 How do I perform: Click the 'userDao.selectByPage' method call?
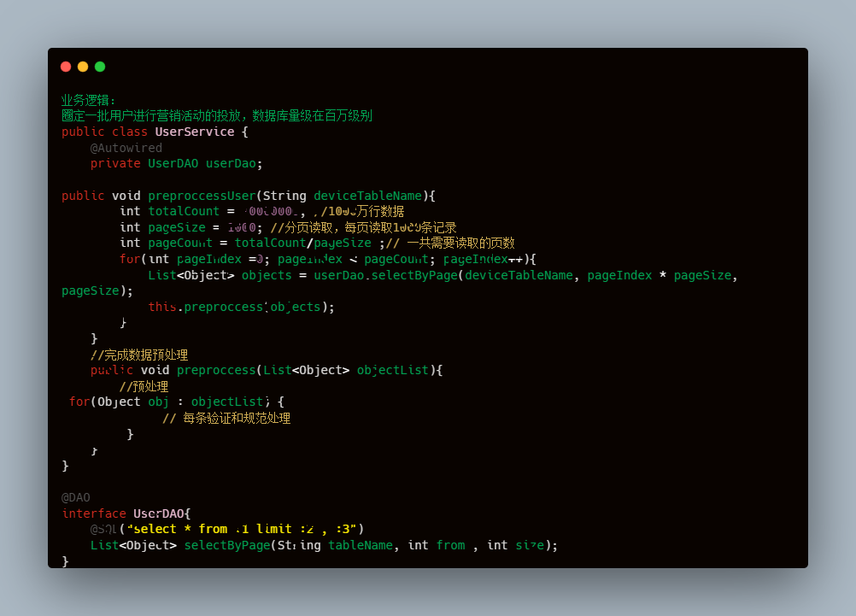click(385, 275)
